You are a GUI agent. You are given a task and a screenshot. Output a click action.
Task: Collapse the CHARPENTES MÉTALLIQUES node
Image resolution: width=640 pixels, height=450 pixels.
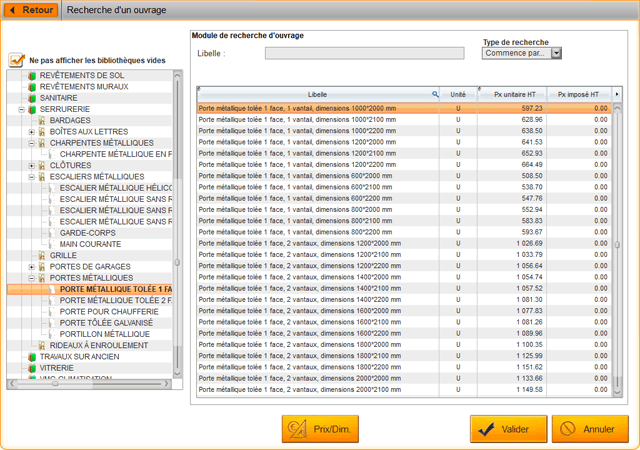point(31,143)
